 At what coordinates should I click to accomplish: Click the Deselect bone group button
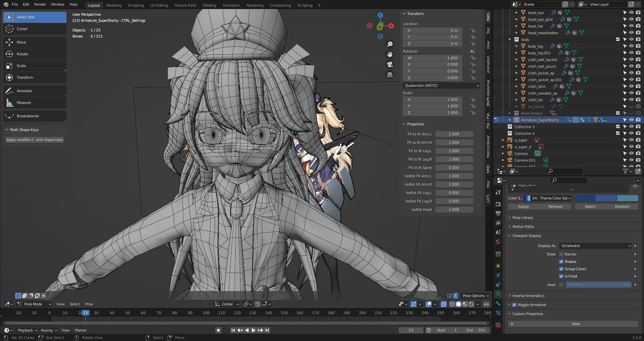[x=622, y=207]
